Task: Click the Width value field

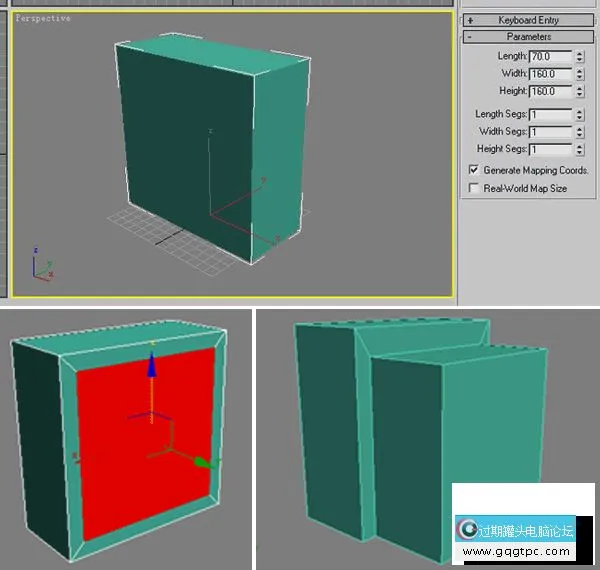Action: pos(550,74)
